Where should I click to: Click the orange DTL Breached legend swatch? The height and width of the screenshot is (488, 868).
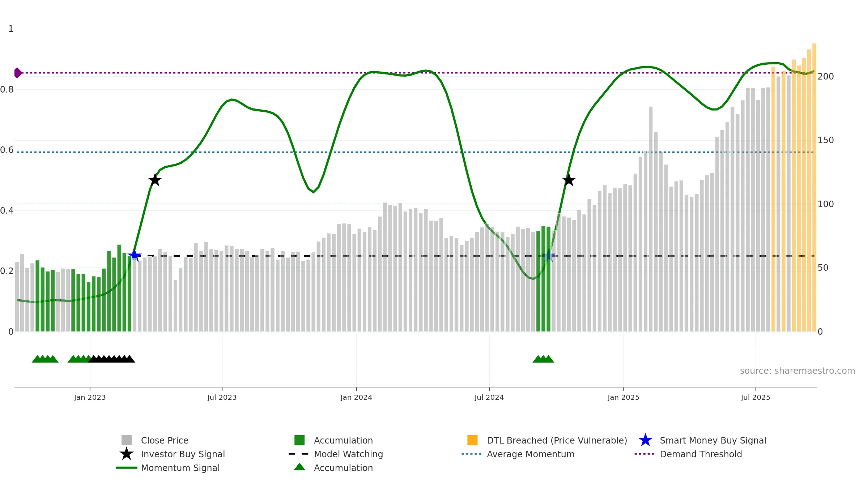click(x=472, y=440)
